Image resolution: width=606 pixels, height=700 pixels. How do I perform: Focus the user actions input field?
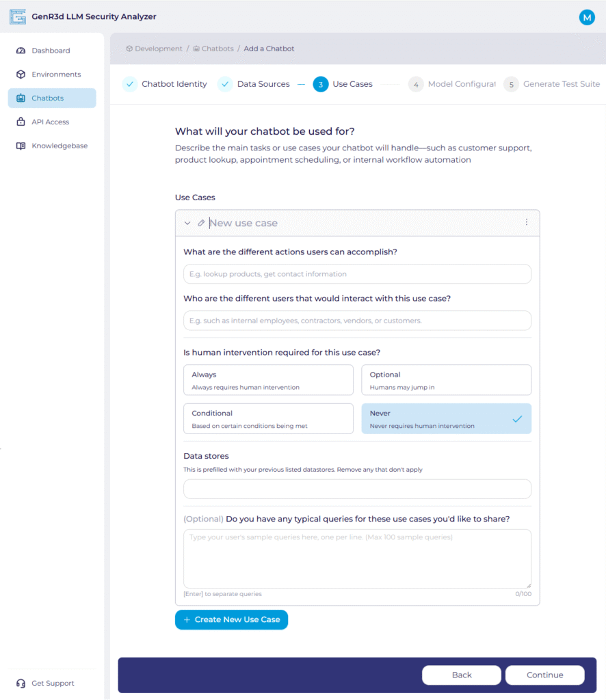click(357, 274)
